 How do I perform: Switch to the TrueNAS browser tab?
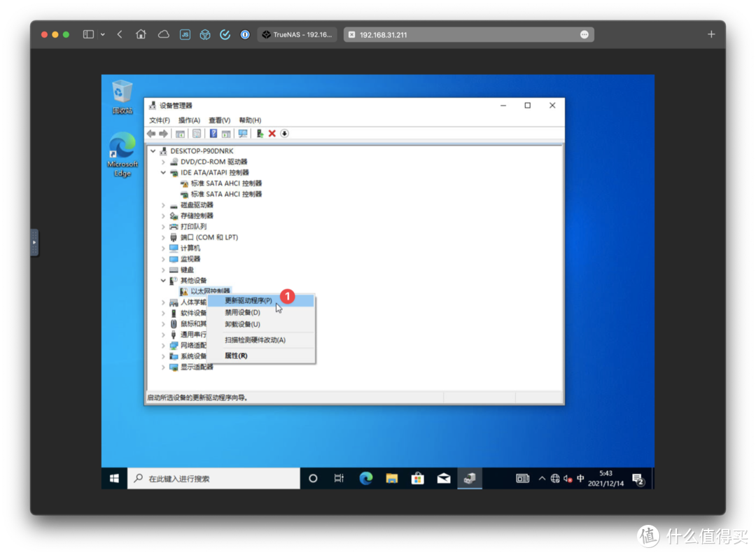pos(297,34)
